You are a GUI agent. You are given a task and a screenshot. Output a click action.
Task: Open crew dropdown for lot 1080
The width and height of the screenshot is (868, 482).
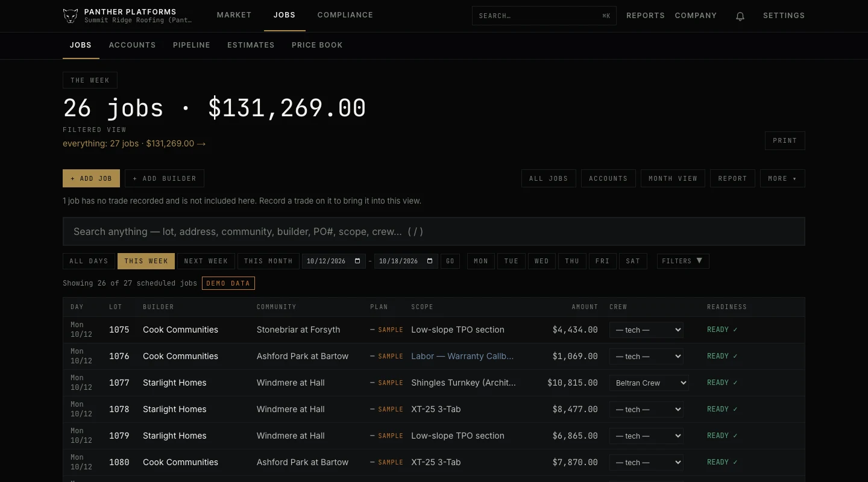(646, 462)
